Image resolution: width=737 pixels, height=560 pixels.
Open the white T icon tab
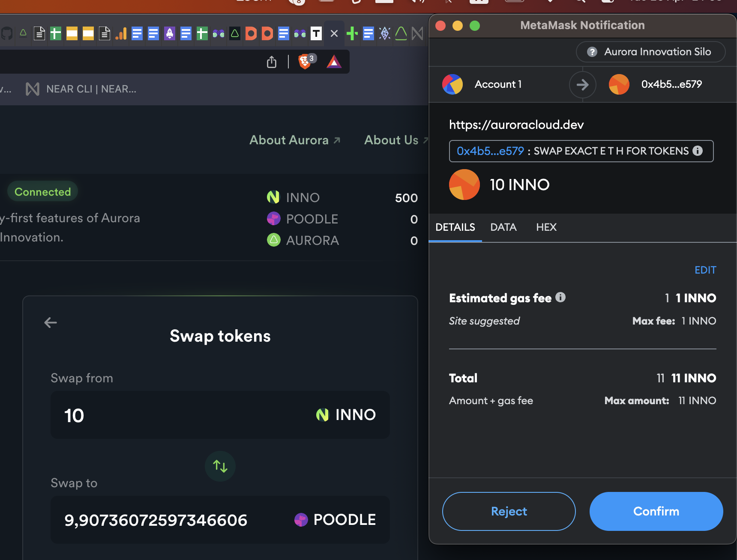[x=316, y=33]
